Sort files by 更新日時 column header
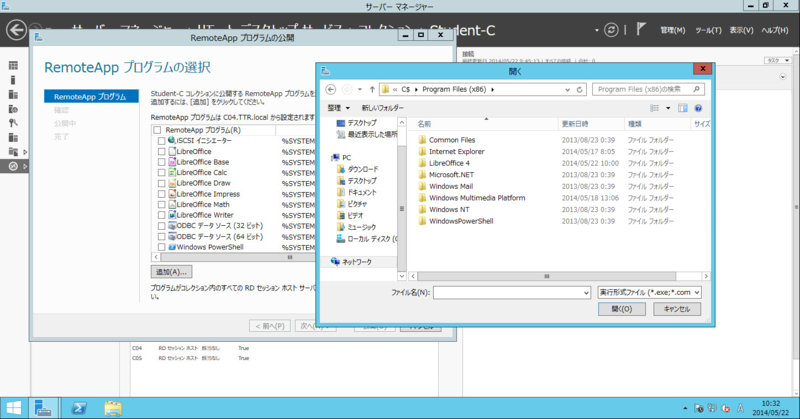The image size is (800, 419). coord(591,124)
